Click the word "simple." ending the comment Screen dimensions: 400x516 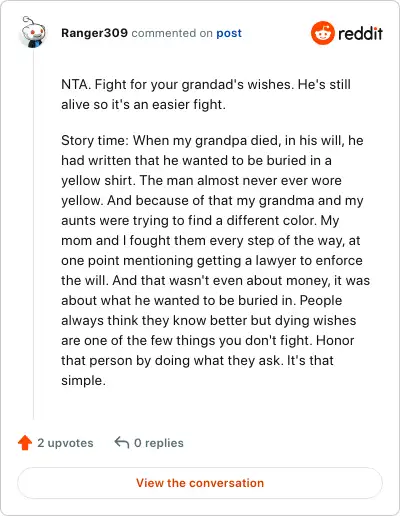[x=83, y=381]
